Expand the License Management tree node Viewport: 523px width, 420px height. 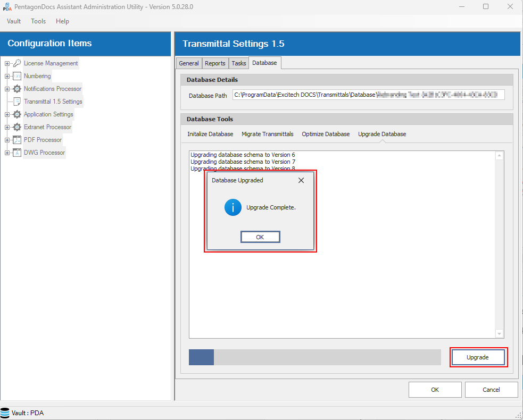coord(7,64)
